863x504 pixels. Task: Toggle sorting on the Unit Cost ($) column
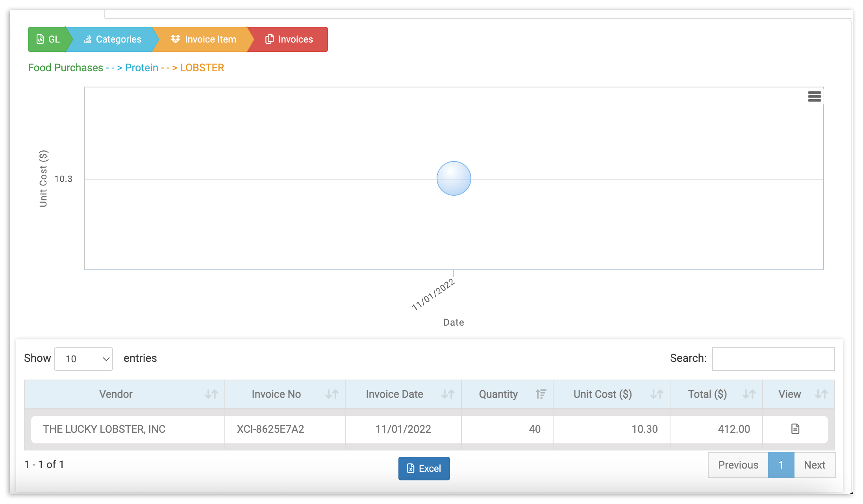[657, 394]
